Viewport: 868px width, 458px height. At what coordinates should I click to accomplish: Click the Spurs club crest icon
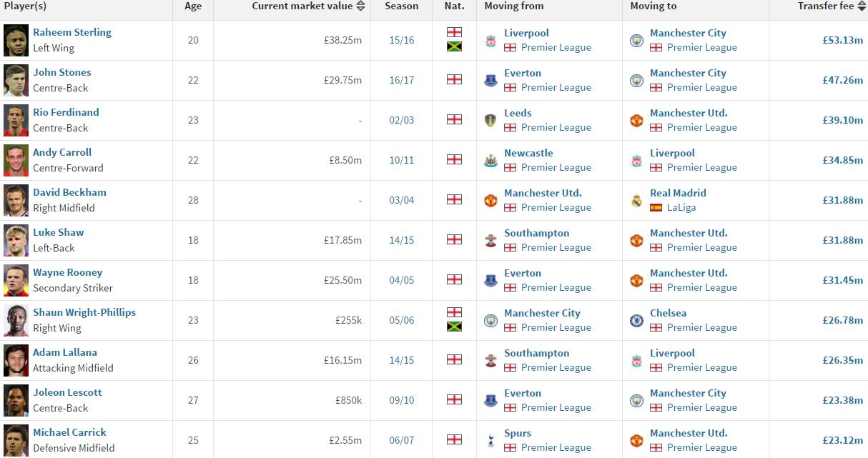point(490,441)
